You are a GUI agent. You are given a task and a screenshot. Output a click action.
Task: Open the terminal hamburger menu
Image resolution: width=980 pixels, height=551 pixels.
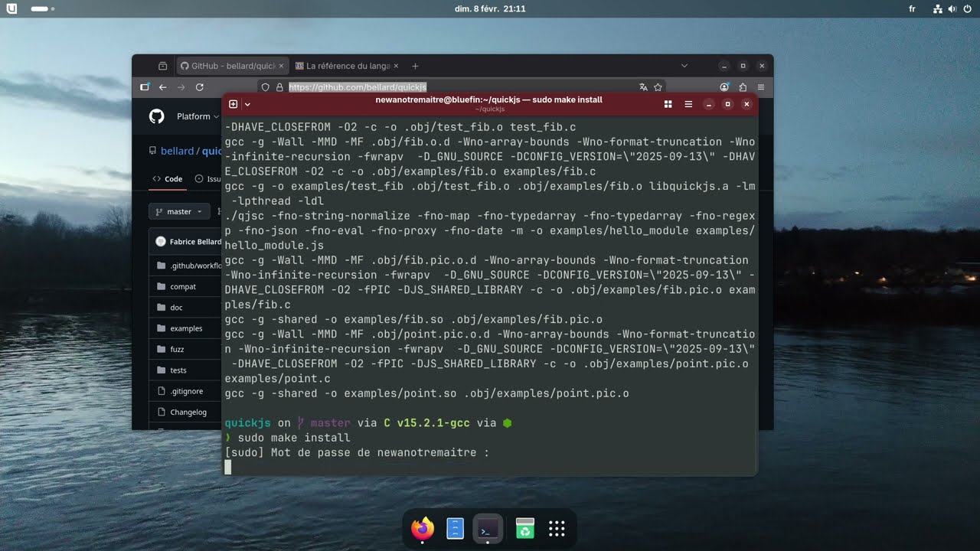688,104
